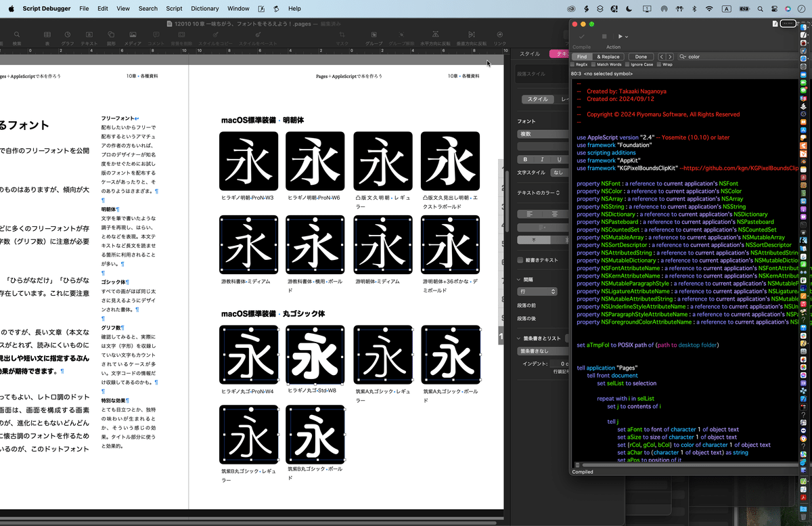Open the Script menu

(174, 9)
